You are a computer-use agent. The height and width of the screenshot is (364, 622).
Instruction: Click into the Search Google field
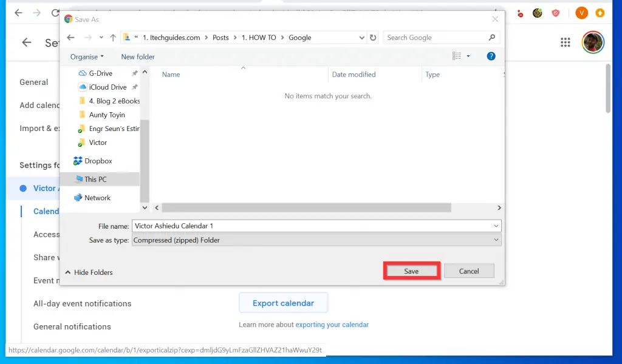pos(434,38)
